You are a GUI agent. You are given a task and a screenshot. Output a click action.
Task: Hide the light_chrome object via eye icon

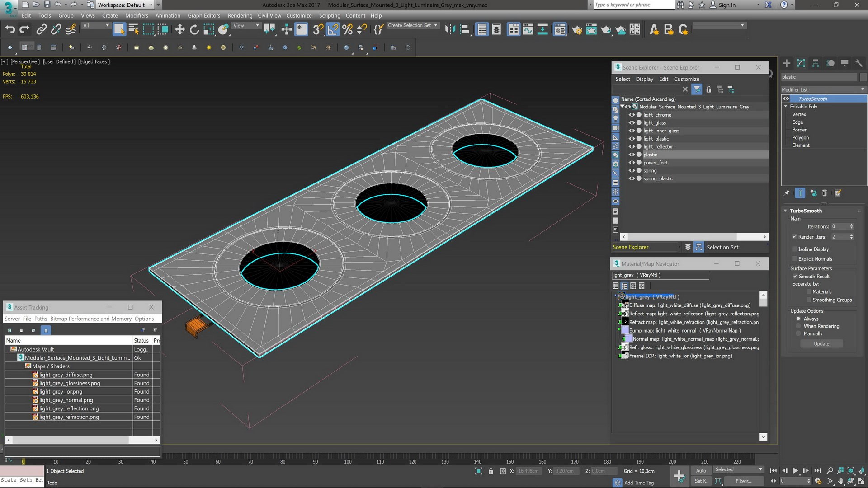pyautogui.click(x=632, y=115)
